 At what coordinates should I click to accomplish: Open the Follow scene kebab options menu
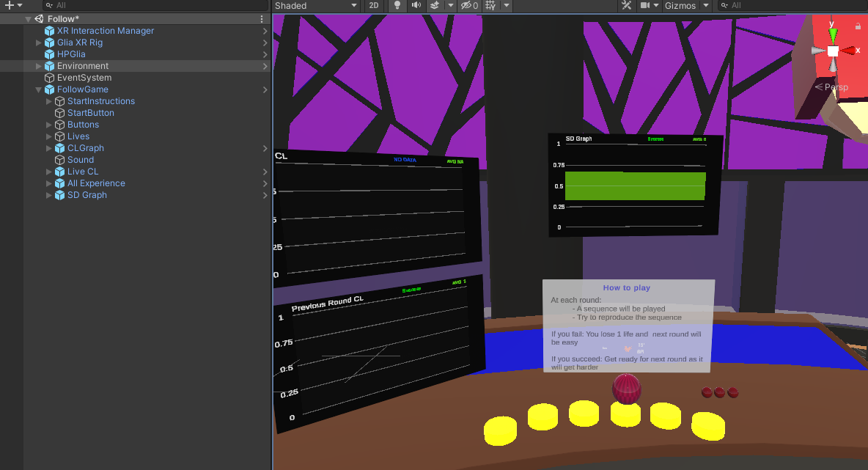coord(262,19)
